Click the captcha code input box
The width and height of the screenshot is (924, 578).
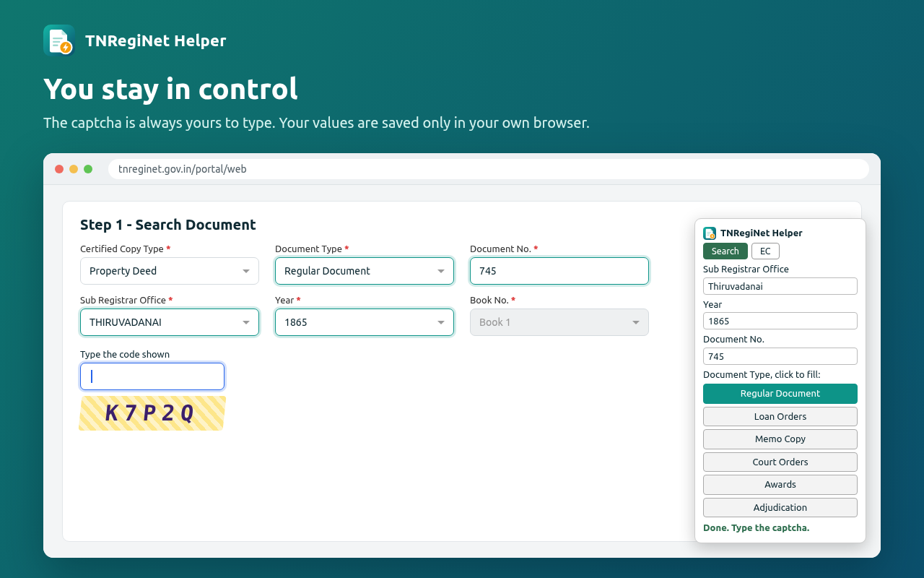(x=152, y=376)
